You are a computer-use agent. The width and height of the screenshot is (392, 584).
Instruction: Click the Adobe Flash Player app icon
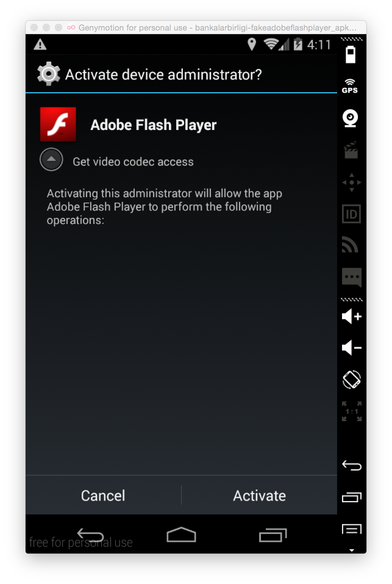pyautogui.click(x=58, y=124)
